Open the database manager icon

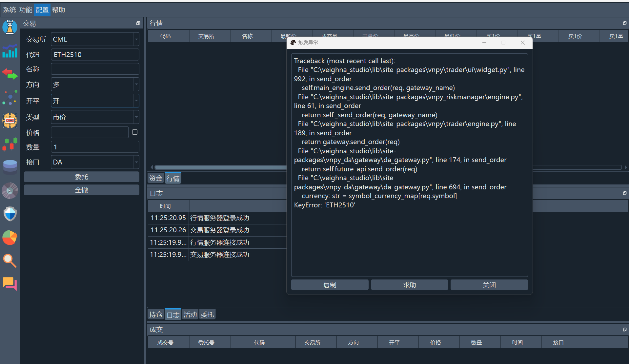pyautogui.click(x=10, y=167)
